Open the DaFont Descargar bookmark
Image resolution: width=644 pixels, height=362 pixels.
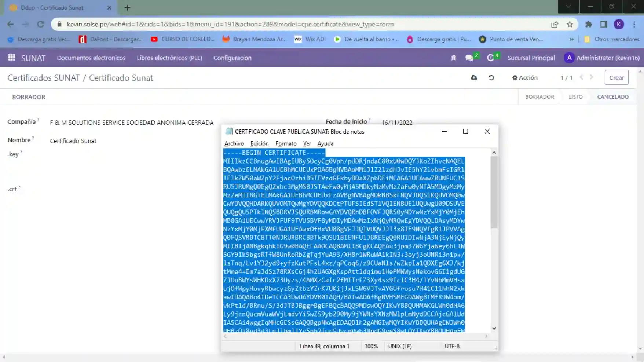click(x=111, y=39)
